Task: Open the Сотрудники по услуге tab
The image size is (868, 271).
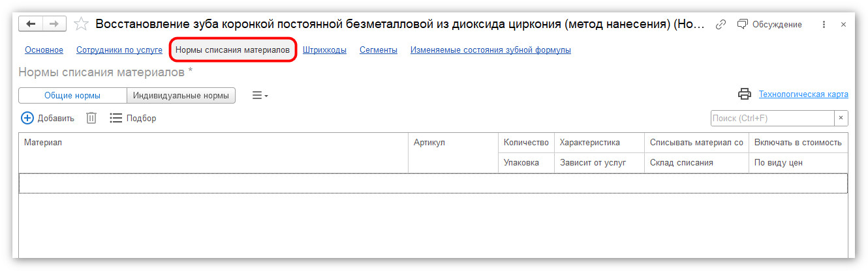Action: click(119, 50)
